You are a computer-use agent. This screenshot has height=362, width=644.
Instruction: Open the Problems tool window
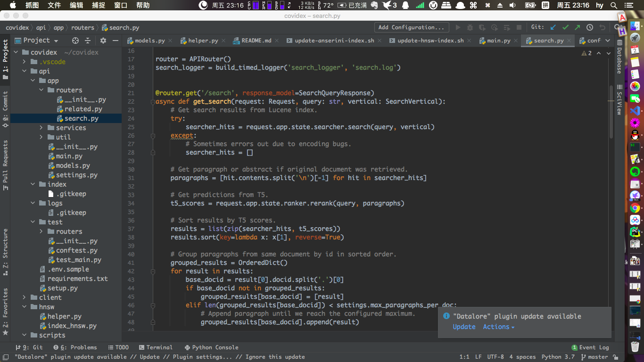[75, 347]
